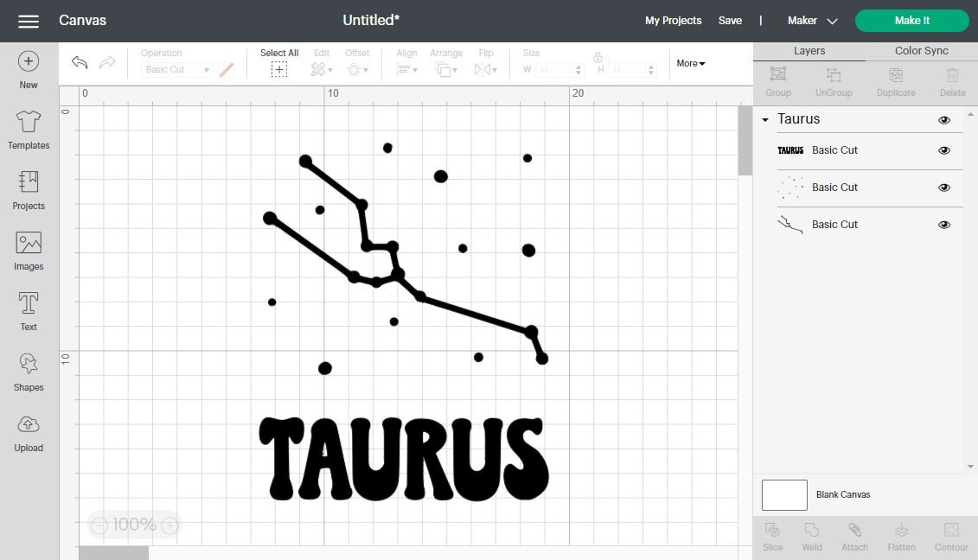978x560 pixels.
Task: Hide the bottom Basic Cut line layer
Action: (x=944, y=224)
